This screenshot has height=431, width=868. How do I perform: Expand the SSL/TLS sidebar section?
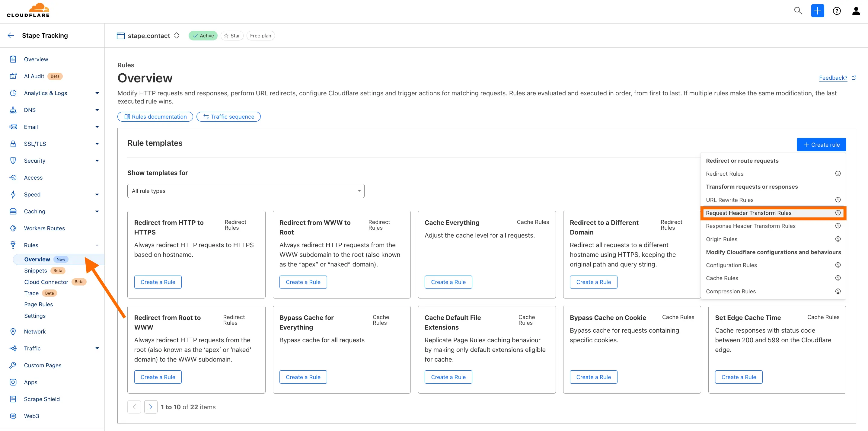tap(97, 144)
